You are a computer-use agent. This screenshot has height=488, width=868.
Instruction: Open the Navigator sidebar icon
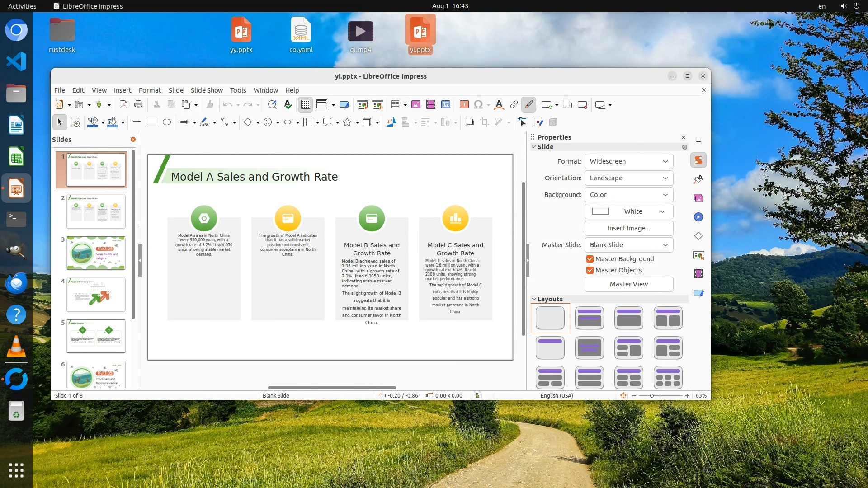pos(698,217)
